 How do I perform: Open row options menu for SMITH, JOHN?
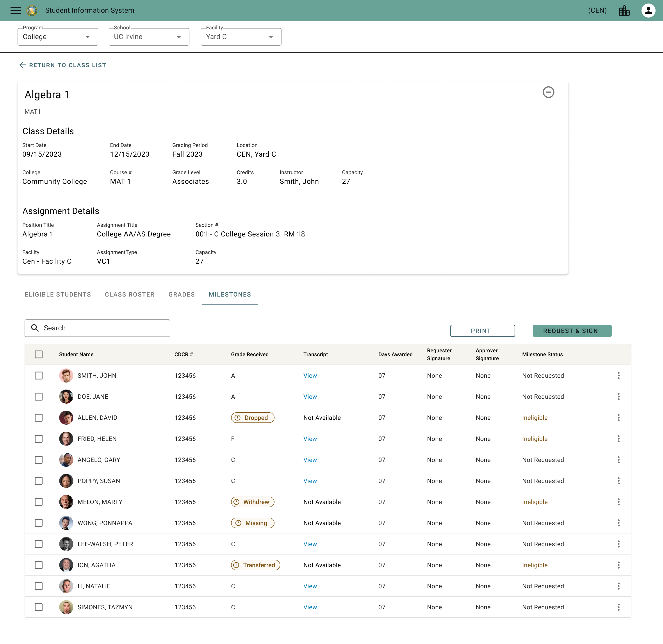point(618,375)
